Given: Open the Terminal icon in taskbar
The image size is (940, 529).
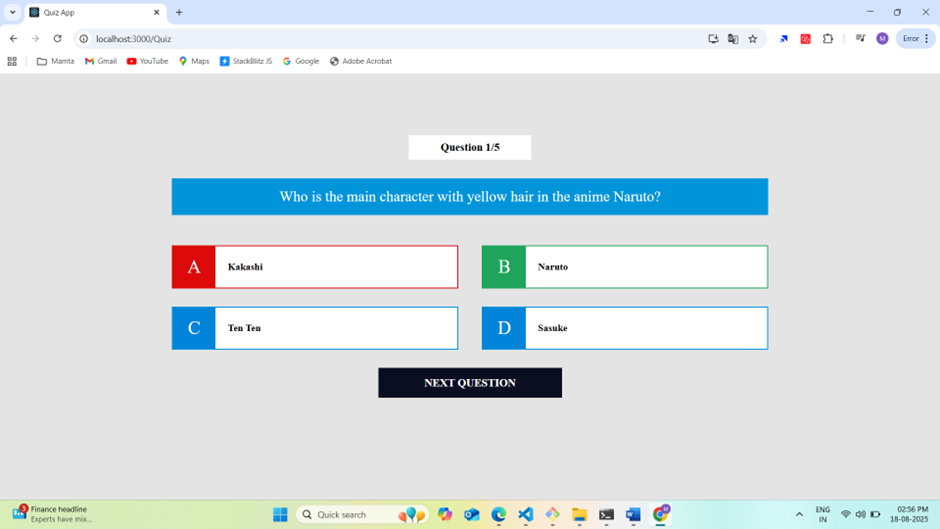Looking at the screenshot, I should tap(606, 514).
